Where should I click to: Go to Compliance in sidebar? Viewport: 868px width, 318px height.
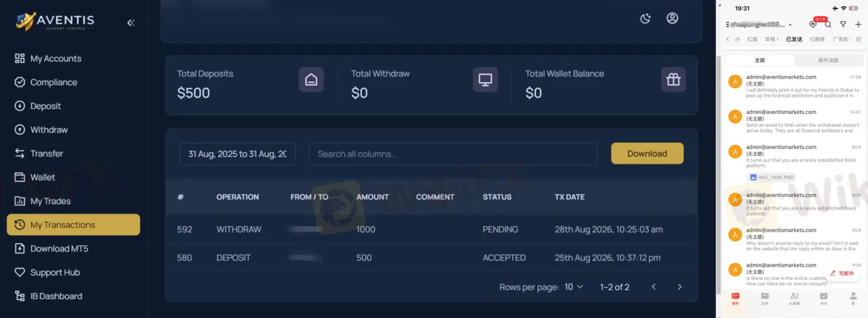tap(73, 82)
